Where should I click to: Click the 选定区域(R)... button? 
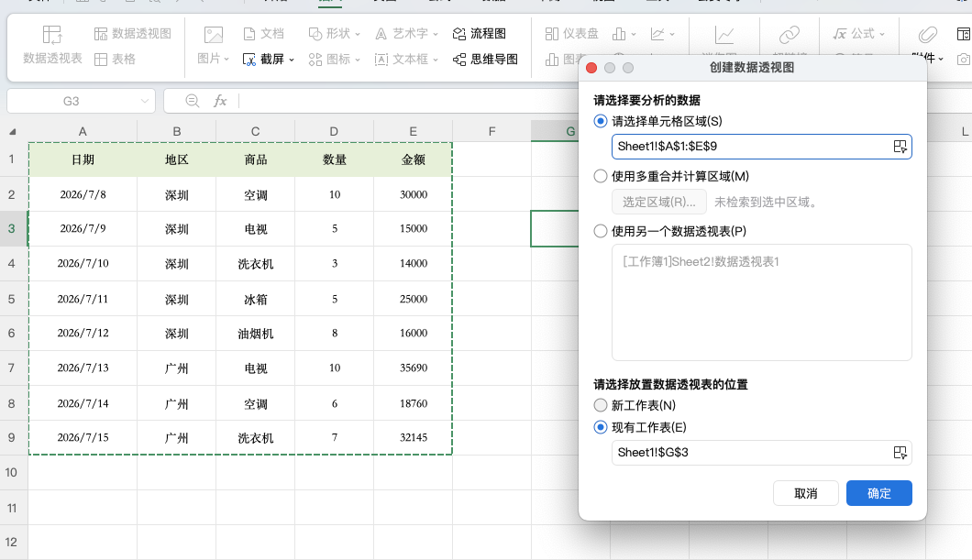point(659,202)
